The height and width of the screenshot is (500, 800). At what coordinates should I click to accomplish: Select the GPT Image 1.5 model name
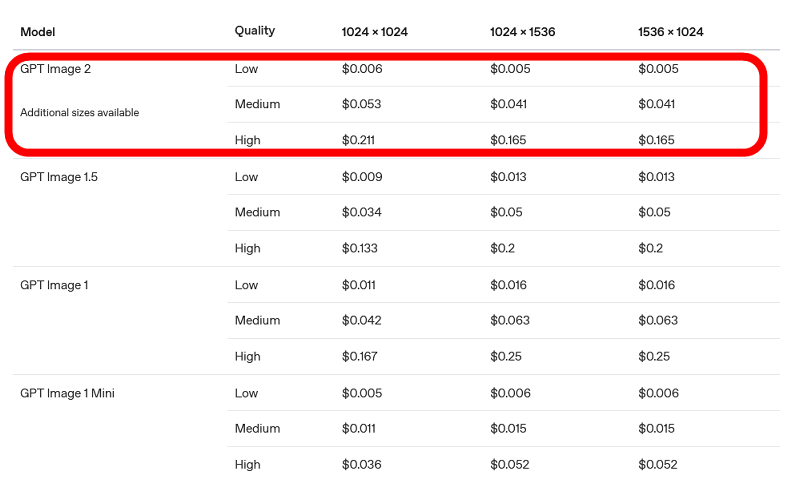(x=59, y=177)
